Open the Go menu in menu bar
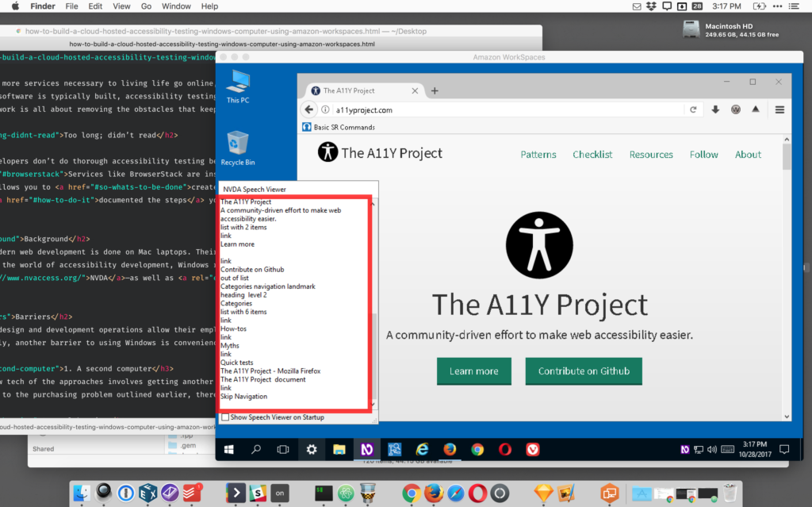The image size is (812, 507). (x=146, y=6)
